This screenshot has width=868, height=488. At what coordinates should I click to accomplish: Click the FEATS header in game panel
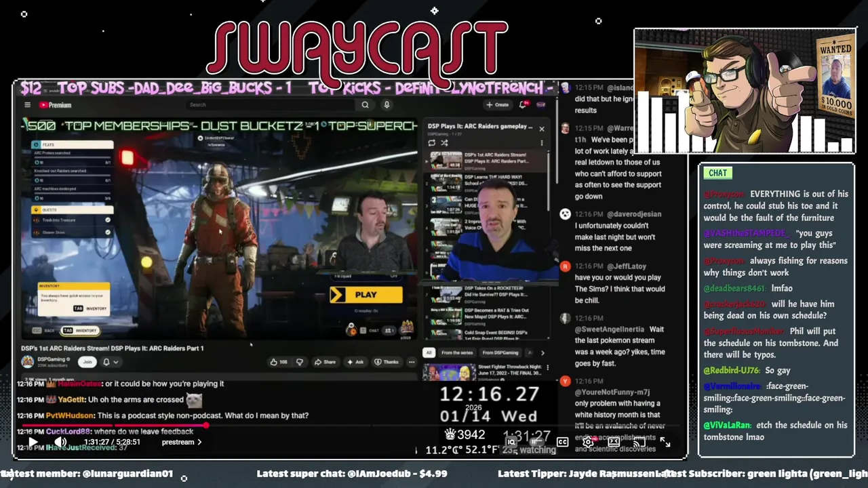coord(72,144)
